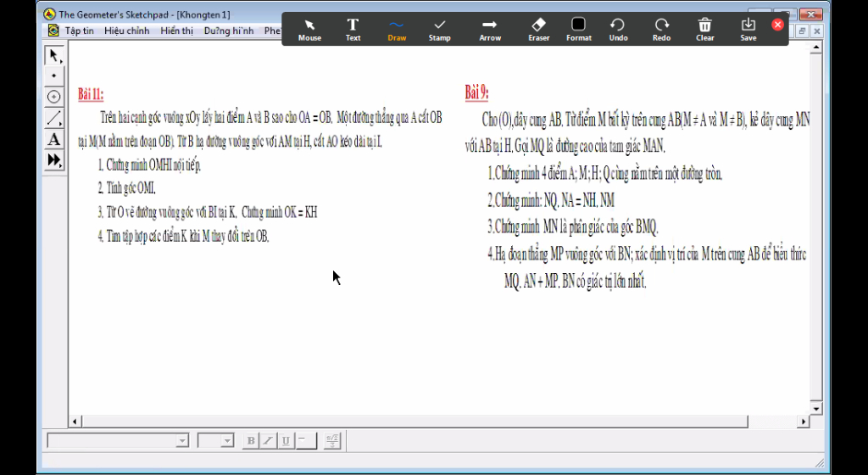Image resolution: width=868 pixels, height=475 pixels.
Task: Click The Geometer's Sketchpad title bar app icon
Action: coord(50,14)
